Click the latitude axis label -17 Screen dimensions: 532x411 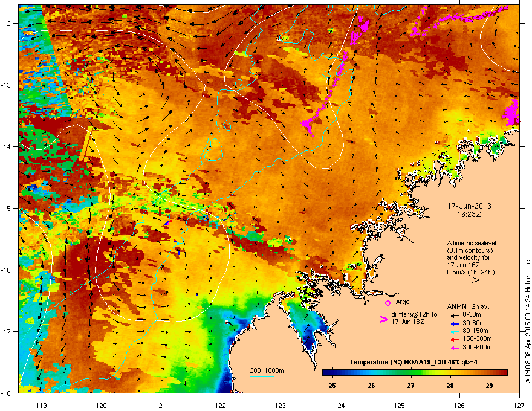click(6, 331)
